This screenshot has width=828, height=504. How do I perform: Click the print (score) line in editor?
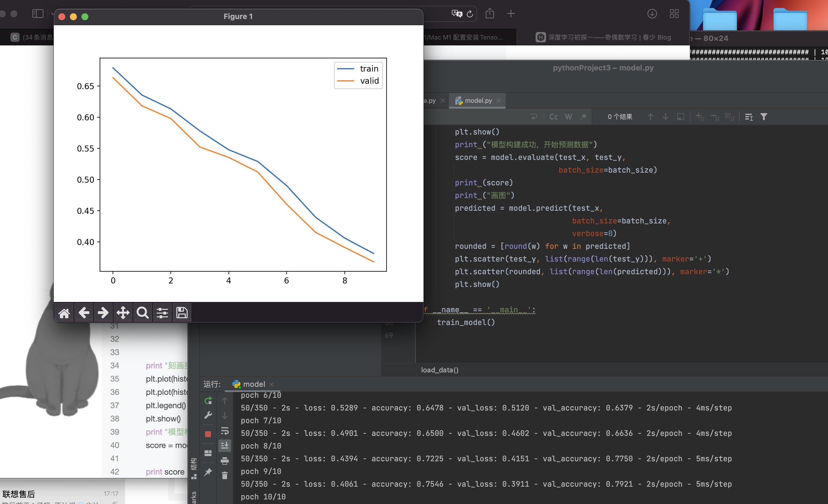pos(484,183)
